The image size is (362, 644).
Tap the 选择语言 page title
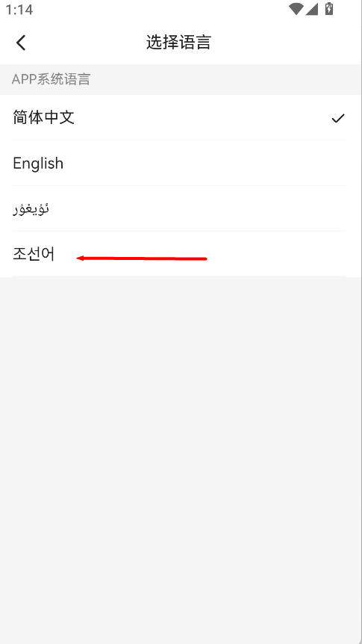178,43
